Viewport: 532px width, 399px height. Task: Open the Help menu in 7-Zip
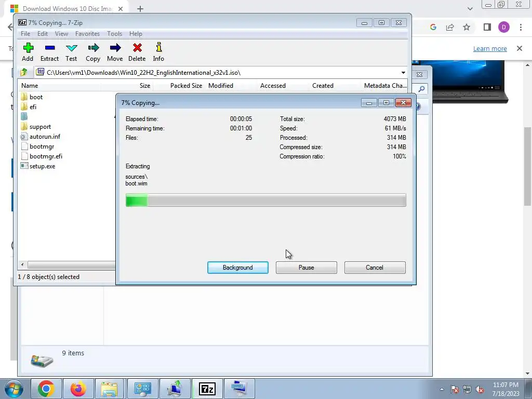click(136, 34)
